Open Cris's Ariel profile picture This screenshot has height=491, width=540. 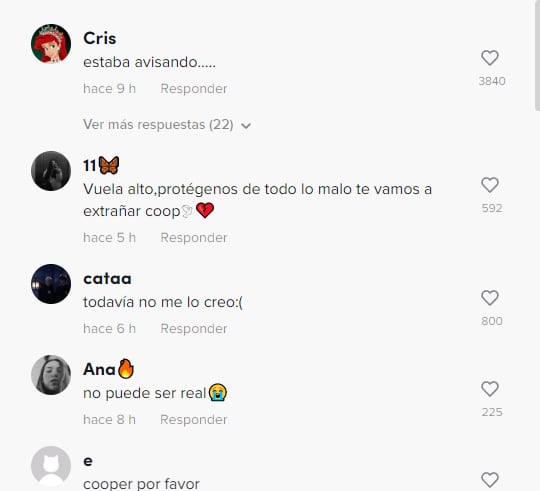click(51, 44)
